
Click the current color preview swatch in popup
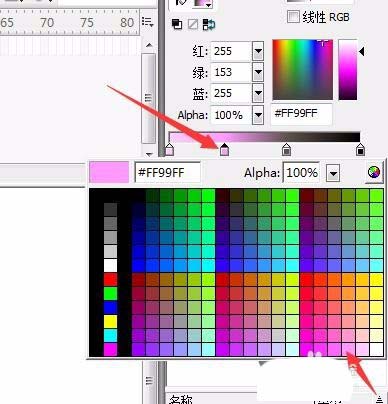(109, 172)
